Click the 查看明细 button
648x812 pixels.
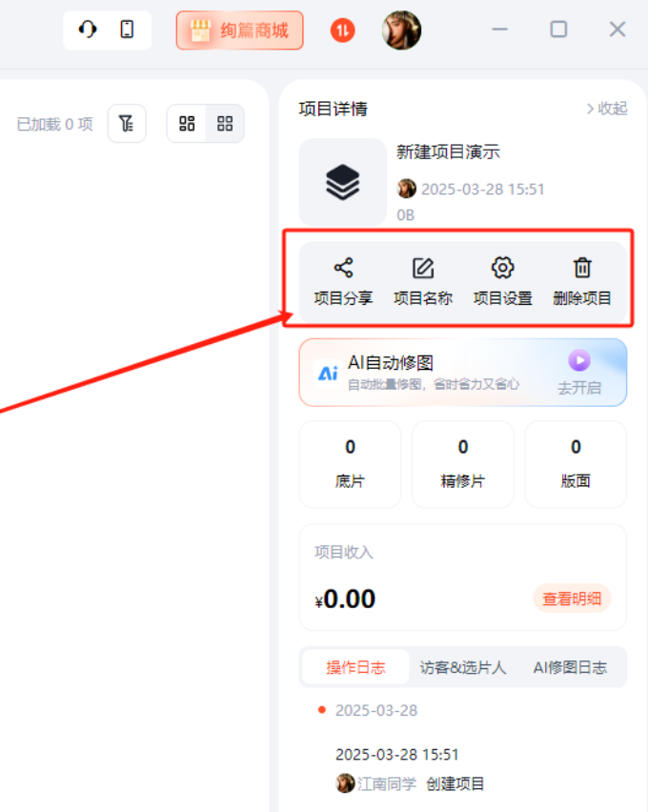(572, 599)
